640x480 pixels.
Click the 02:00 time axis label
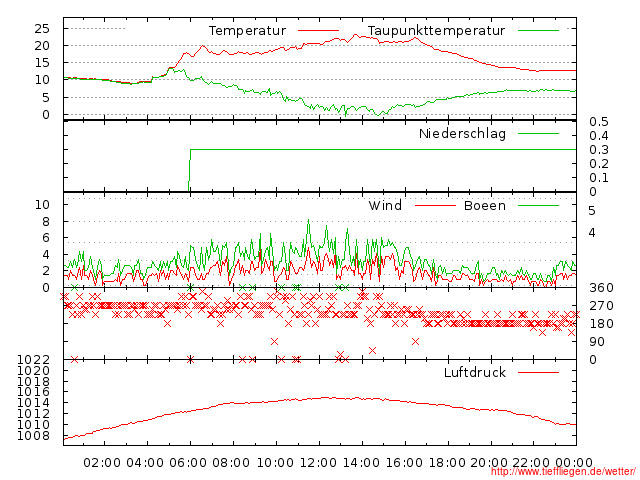point(102,462)
